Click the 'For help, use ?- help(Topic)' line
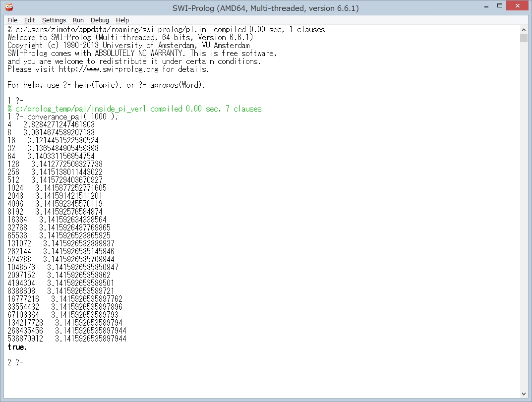Screen dimensions: 532x402 [106, 85]
